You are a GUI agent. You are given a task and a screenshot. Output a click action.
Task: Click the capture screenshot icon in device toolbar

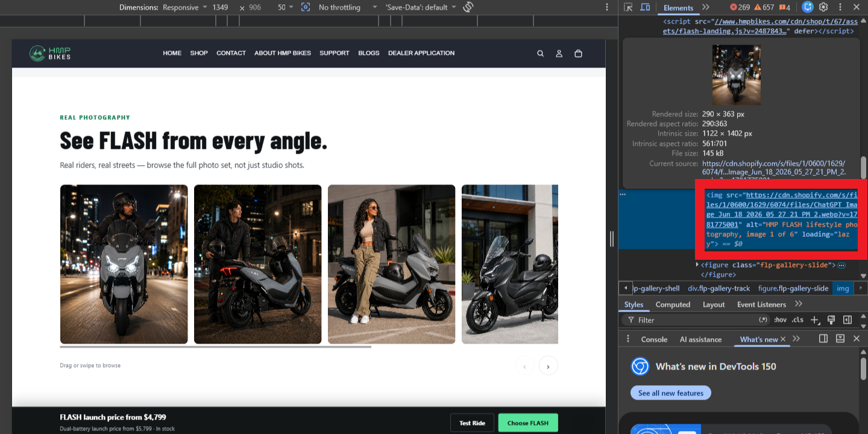[306, 7]
